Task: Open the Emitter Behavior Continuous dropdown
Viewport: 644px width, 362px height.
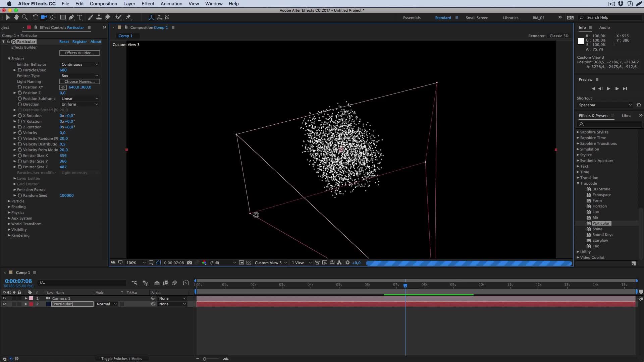Action: 79,64
